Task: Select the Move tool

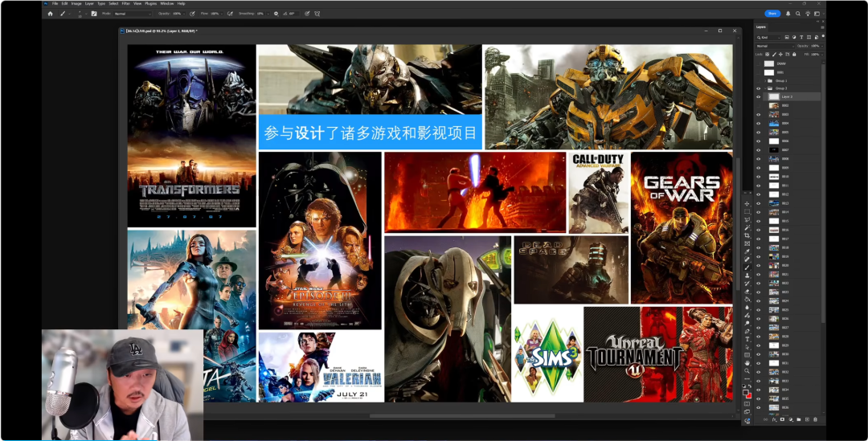Action: [747, 203]
